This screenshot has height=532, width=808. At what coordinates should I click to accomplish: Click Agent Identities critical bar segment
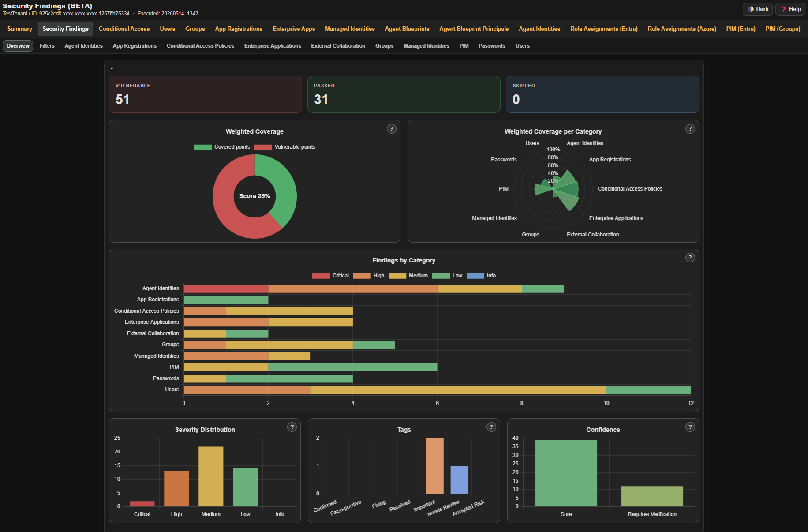[x=226, y=288]
